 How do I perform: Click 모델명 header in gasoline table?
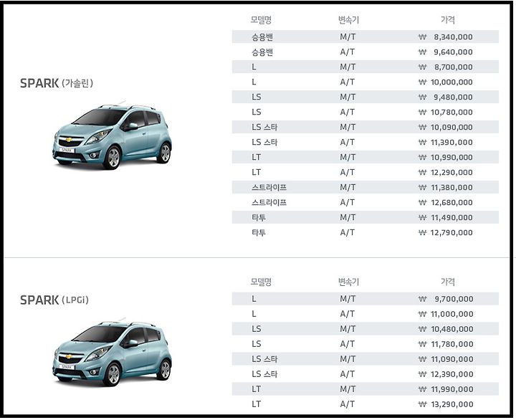tap(261, 20)
